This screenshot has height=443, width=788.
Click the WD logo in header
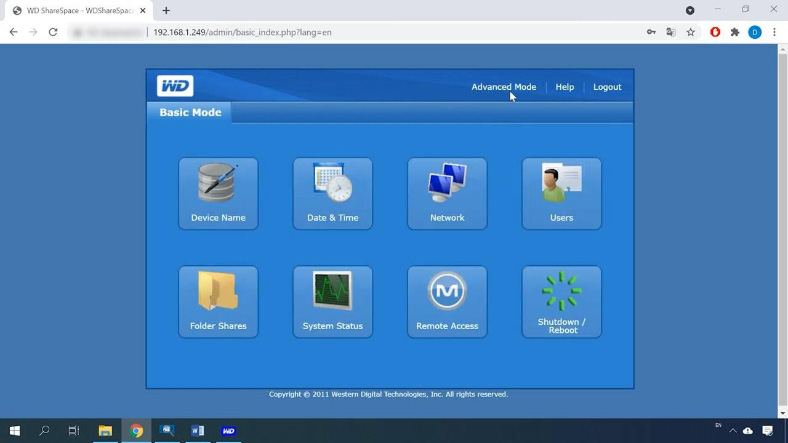175,86
